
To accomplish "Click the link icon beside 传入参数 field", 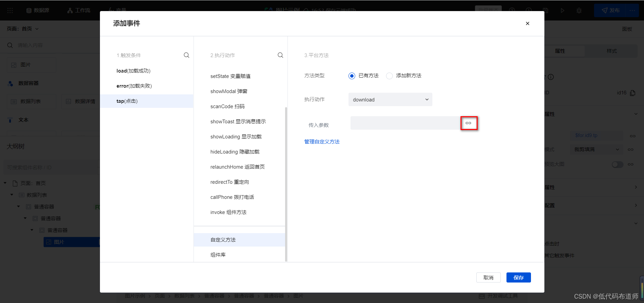I will 469,123.
